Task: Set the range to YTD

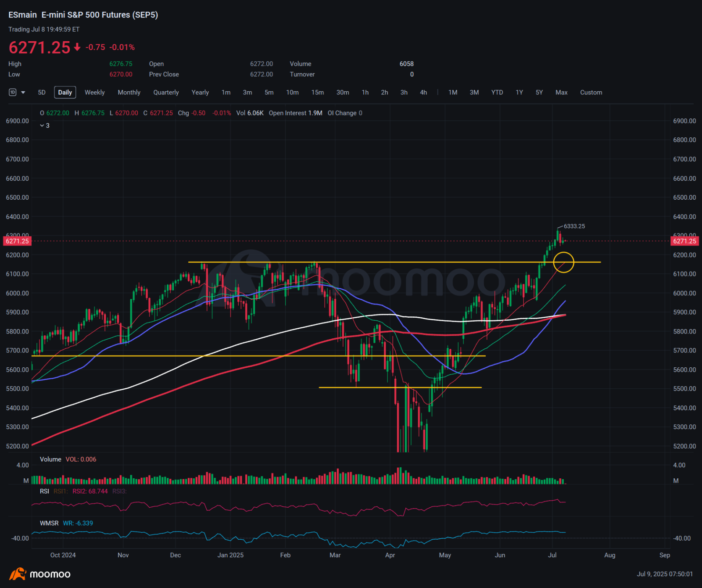Action: 497,93
